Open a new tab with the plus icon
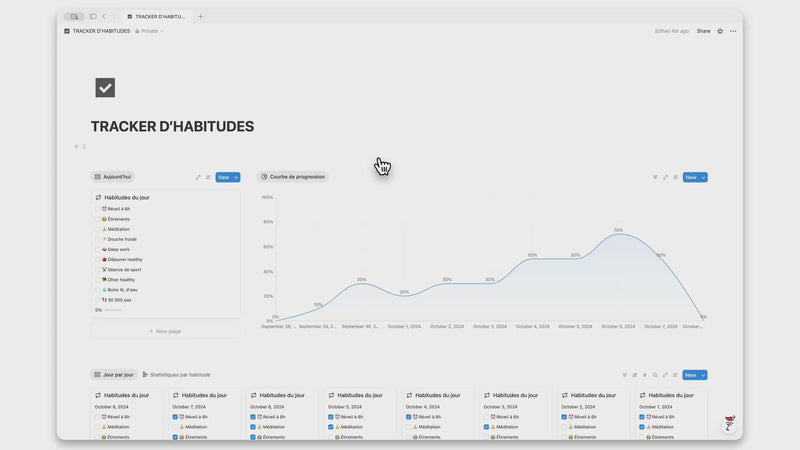The height and width of the screenshot is (450, 800). (x=200, y=16)
